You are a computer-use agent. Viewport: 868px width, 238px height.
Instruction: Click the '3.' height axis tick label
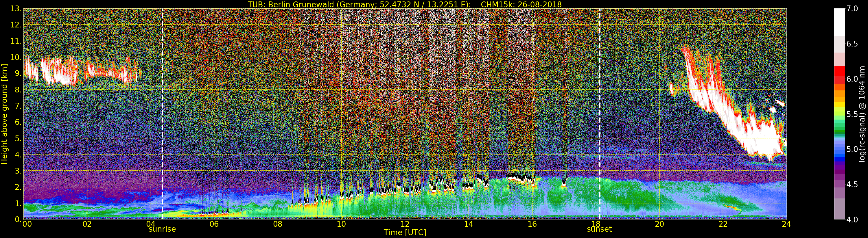point(18,171)
